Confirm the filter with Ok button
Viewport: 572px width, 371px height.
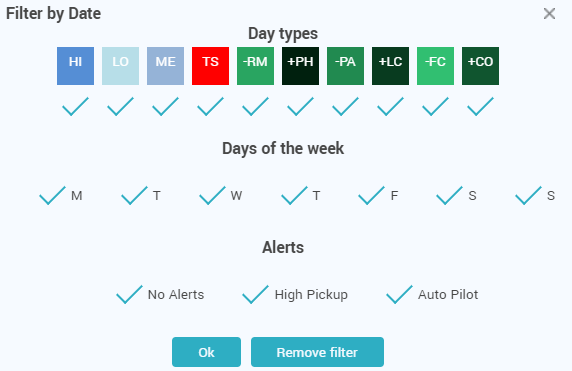tap(206, 352)
